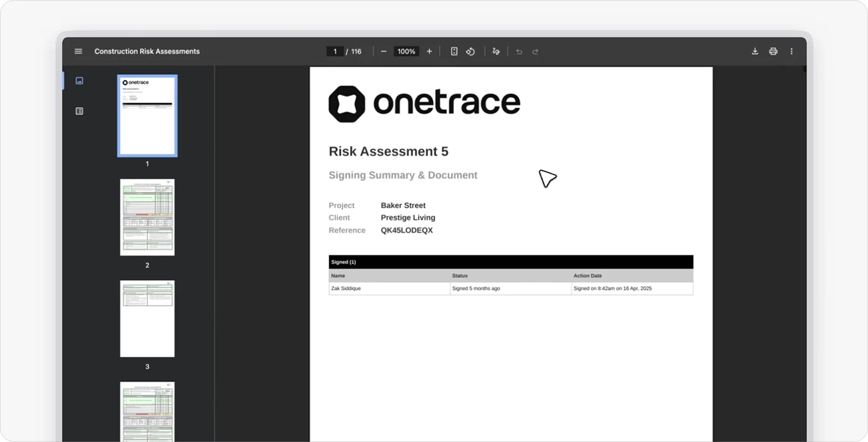Rotate the document counterclockwise

(470, 52)
